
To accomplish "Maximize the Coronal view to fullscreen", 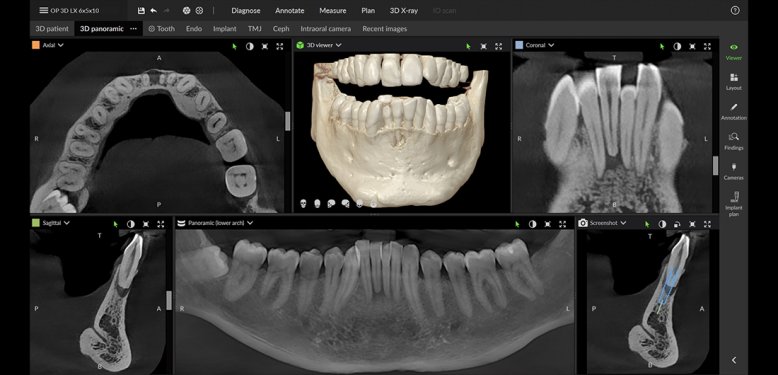I will point(708,46).
